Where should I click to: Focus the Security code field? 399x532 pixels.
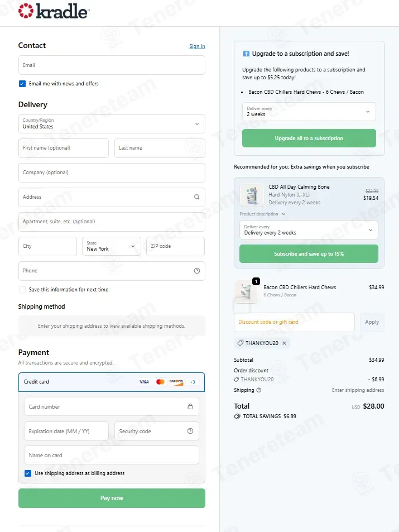point(156,431)
